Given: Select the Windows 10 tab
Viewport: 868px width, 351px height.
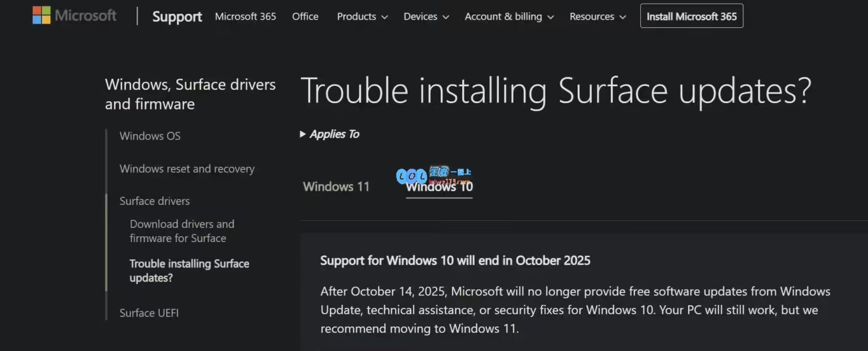Looking at the screenshot, I should 439,186.
